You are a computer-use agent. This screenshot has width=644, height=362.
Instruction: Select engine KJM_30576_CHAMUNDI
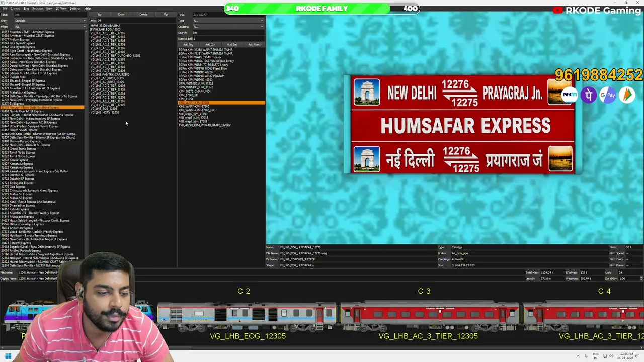tap(195, 91)
